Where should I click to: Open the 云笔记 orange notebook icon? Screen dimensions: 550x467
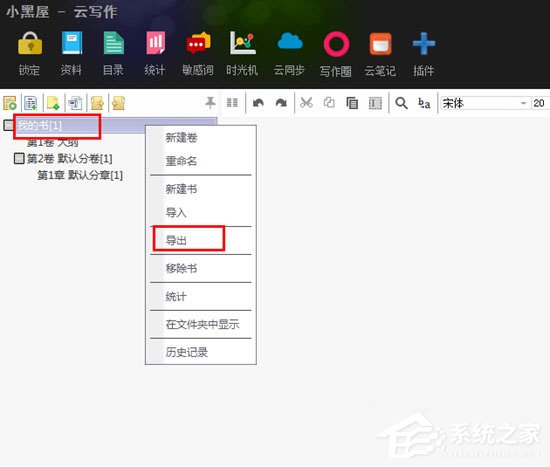click(380, 44)
